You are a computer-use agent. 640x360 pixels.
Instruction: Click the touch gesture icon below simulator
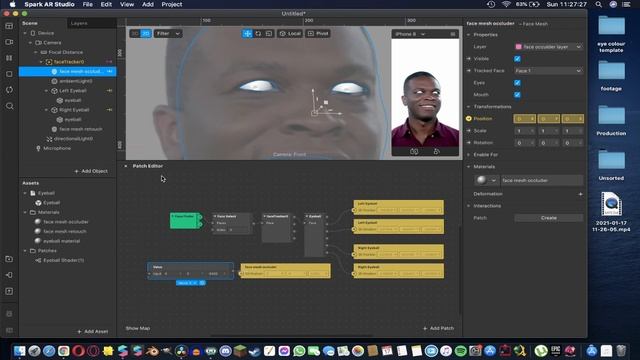pos(436,151)
